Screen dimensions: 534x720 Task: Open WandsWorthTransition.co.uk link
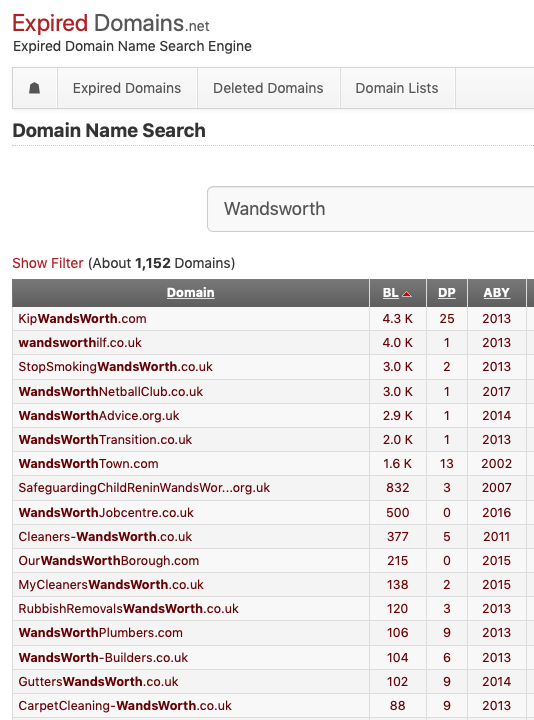pyautogui.click(x=105, y=439)
